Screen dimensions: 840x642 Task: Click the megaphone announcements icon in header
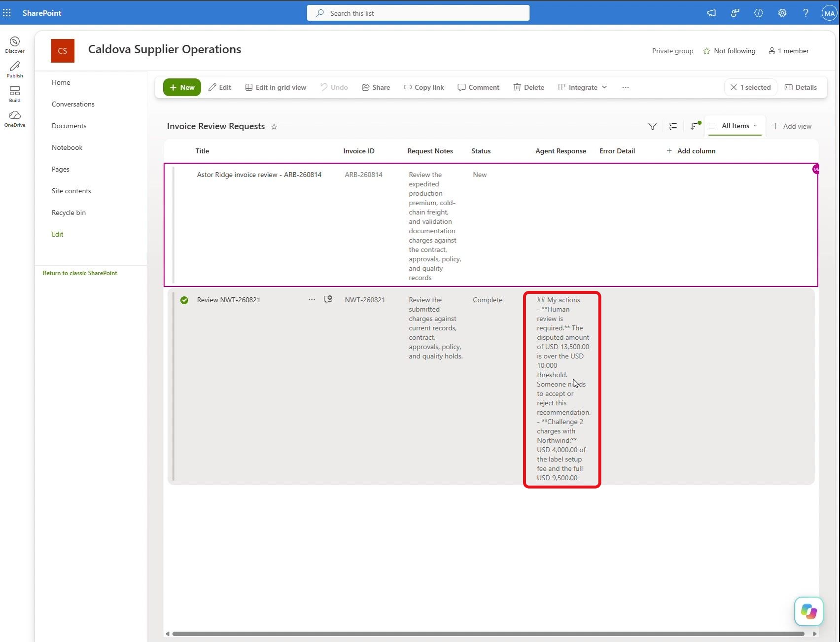(711, 13)
